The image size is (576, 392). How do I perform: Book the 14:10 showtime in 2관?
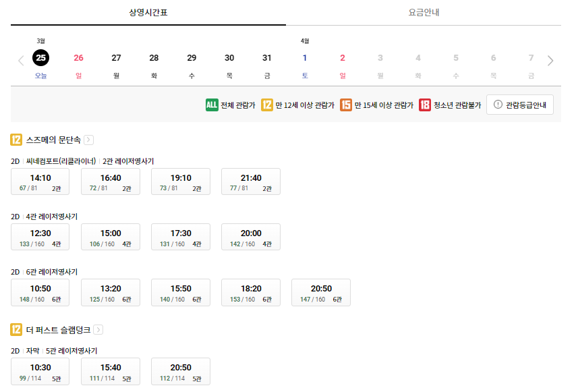tap(40, 181)
